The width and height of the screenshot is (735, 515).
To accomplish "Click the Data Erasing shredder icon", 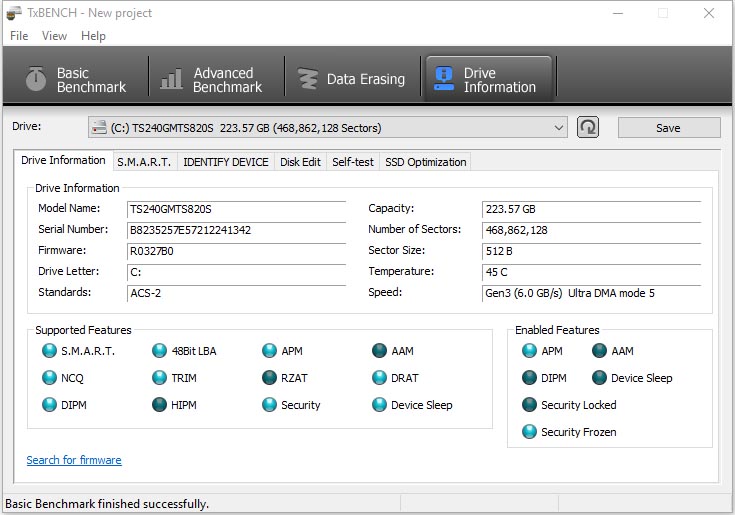I will pyautogui.click(x=308, y=78).
